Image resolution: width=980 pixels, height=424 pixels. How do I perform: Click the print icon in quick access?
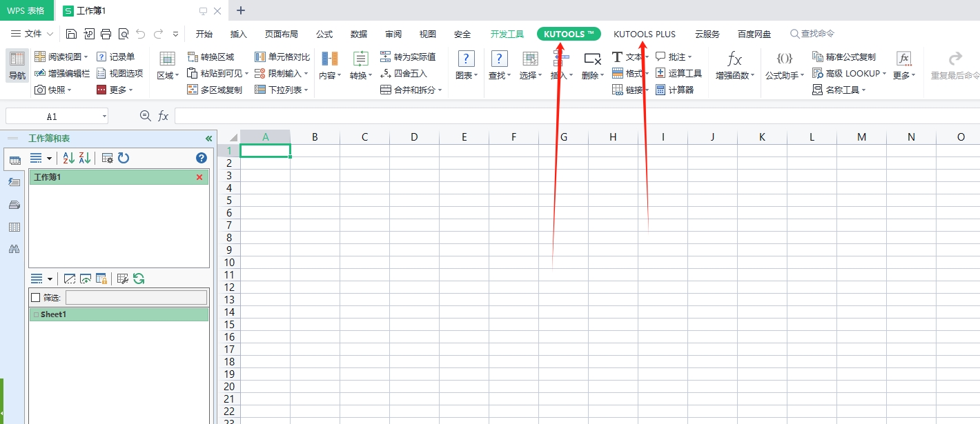106,34
